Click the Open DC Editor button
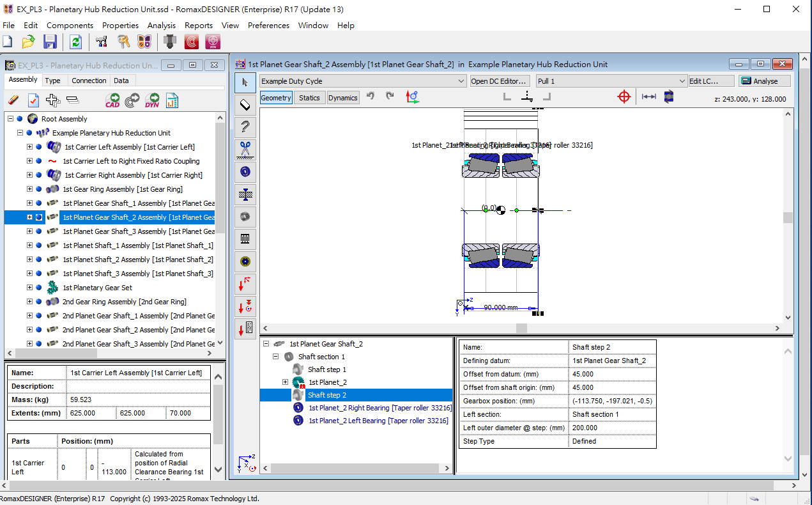 pos(500,81)
